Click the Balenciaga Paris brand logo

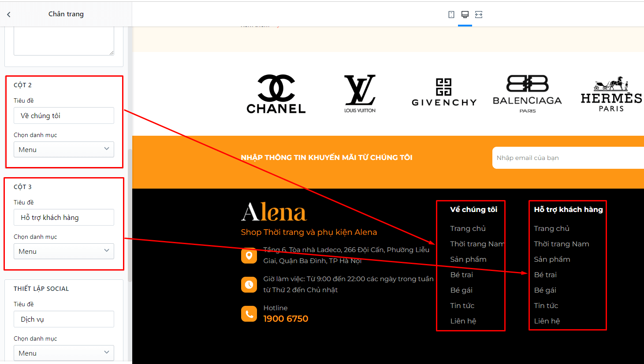[x=527, y=94]
